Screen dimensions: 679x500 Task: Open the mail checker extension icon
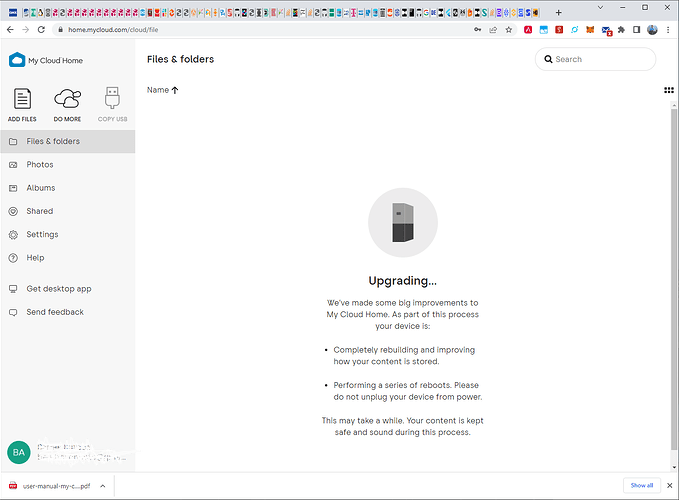coord(606,30)
